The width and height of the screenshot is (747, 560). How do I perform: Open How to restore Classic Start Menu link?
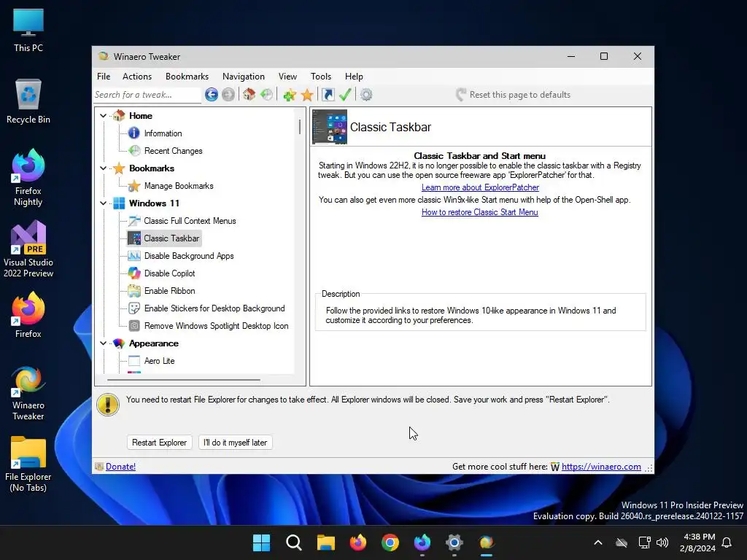[x=480, y=212]
